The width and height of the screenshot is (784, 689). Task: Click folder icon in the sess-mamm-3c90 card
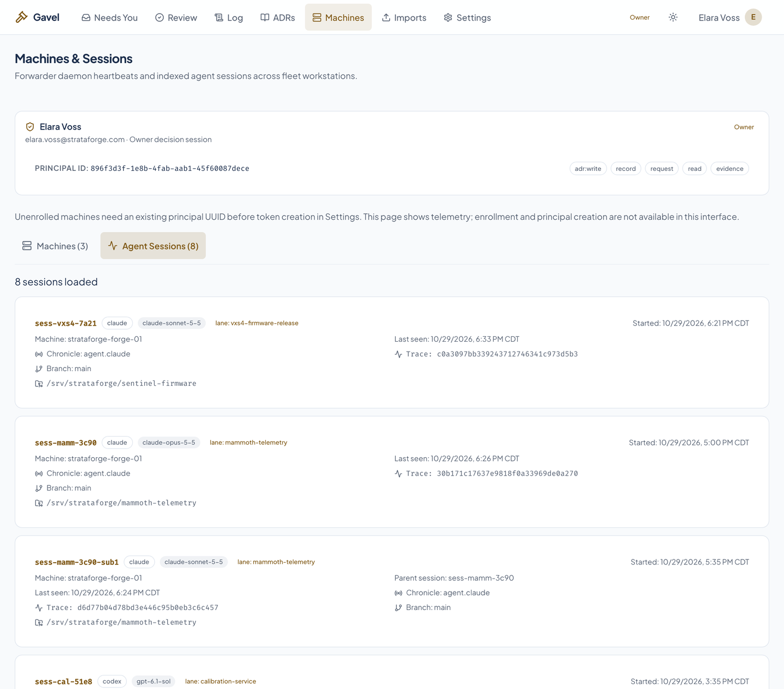39,503
